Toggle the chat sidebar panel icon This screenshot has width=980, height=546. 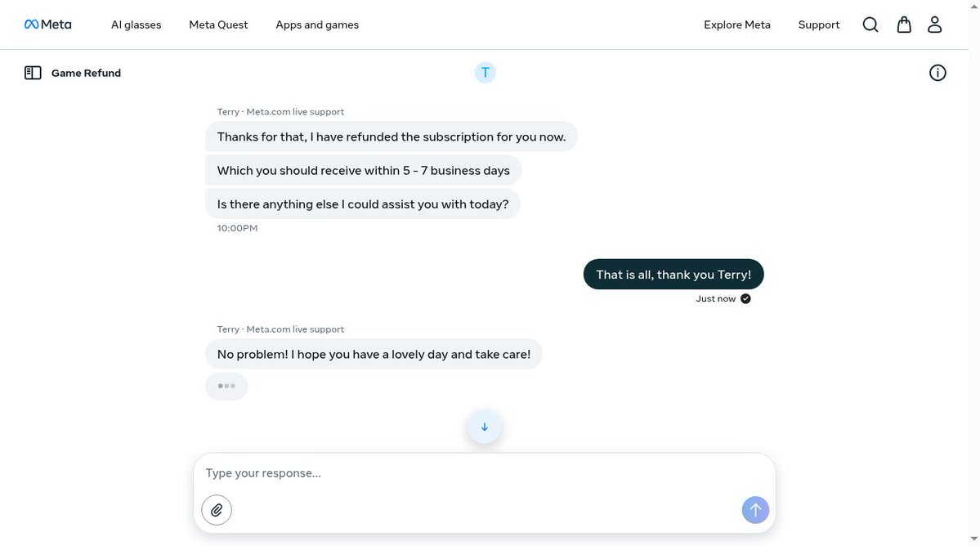click(x=33, y=73)
